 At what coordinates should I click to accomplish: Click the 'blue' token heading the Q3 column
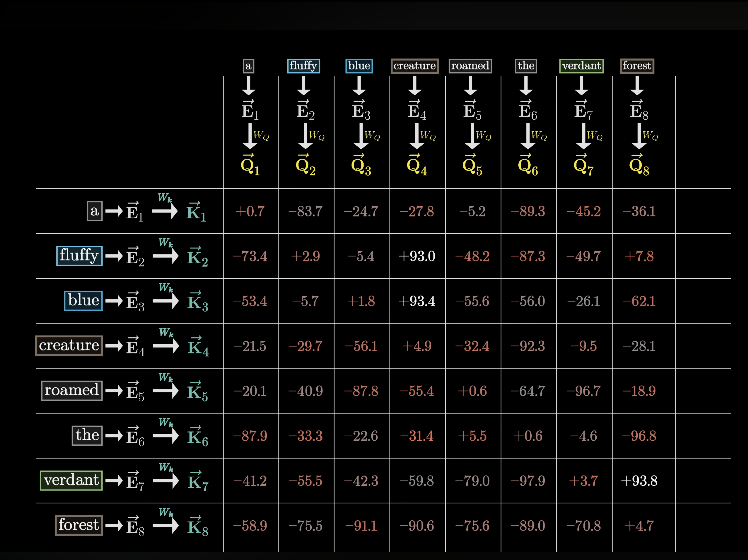(359, 66)
